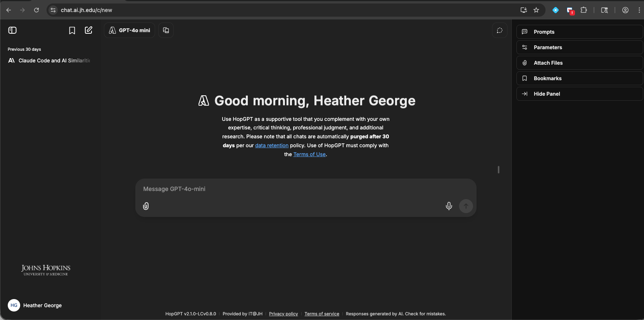Click the browser back arrow

(x=9, y=10)
